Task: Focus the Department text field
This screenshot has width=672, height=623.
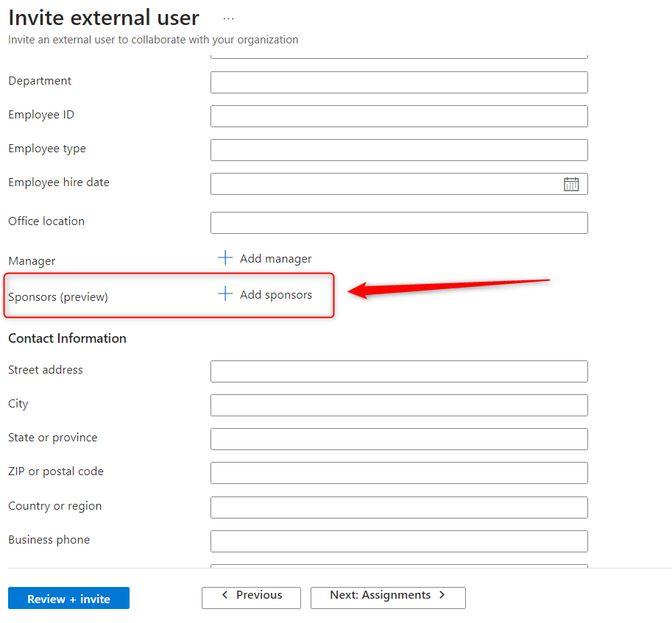Action: click(398, 82)
